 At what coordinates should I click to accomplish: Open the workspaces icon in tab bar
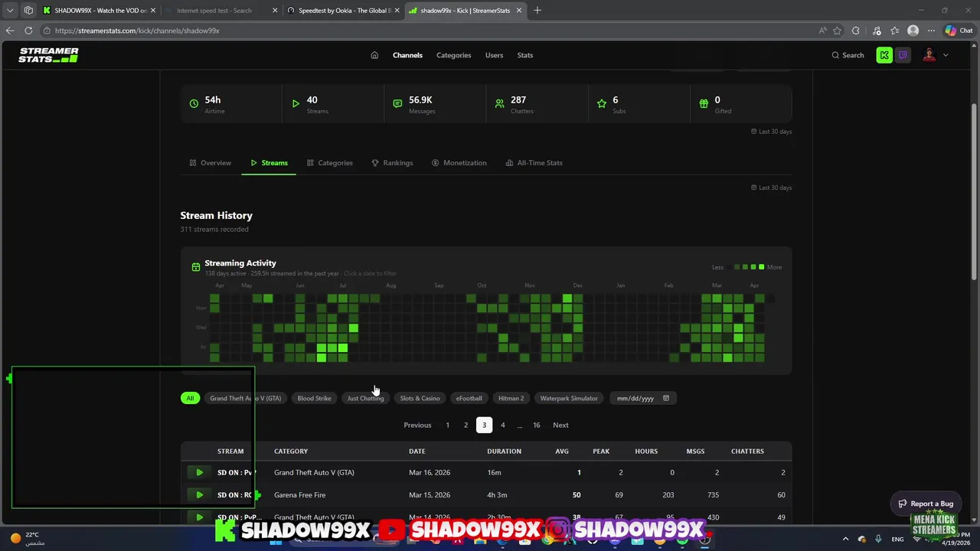coord(28,11)
